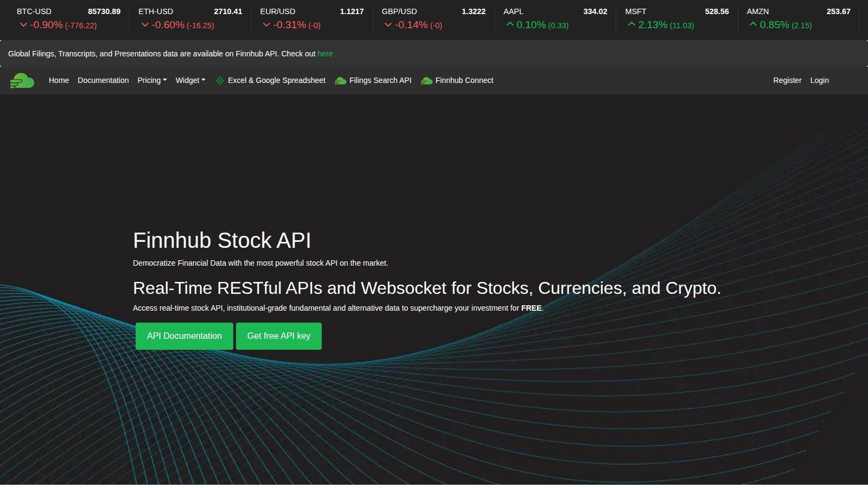Viewport: 868px width, 488px height.
Task: Click the BTC-USD price 85730.89
Action: (x=104, y=11)
